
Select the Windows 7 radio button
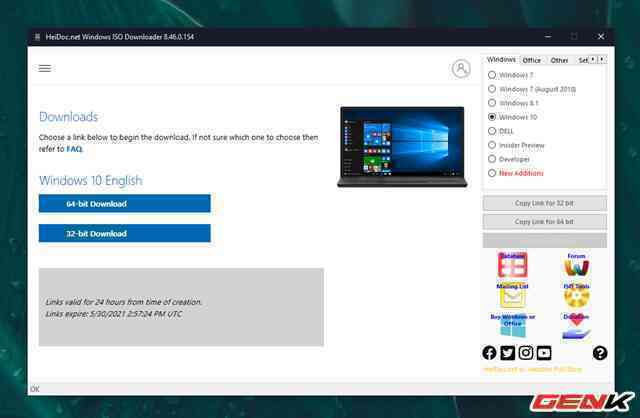492,75
